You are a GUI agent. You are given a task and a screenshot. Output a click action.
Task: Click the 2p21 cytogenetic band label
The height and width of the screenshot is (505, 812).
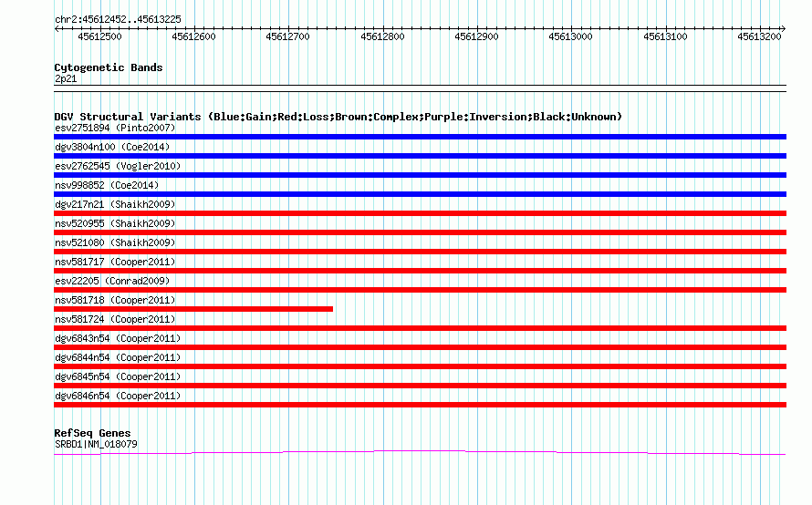pos(66,78)
